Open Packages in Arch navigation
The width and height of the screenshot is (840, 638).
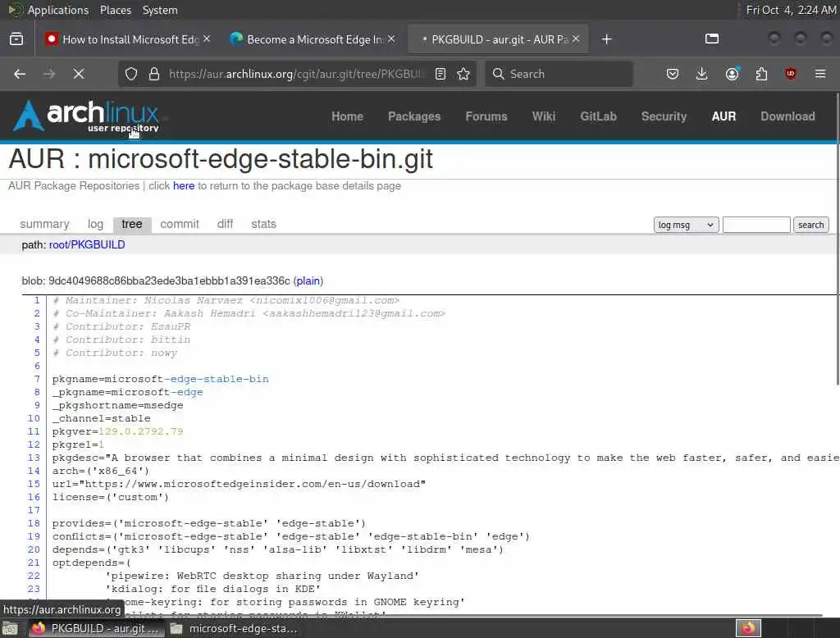[x=414, y=116]
